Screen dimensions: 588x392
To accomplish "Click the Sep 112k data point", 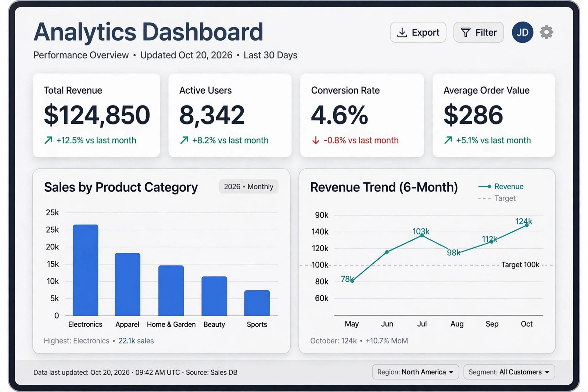I will coord(492,242).
